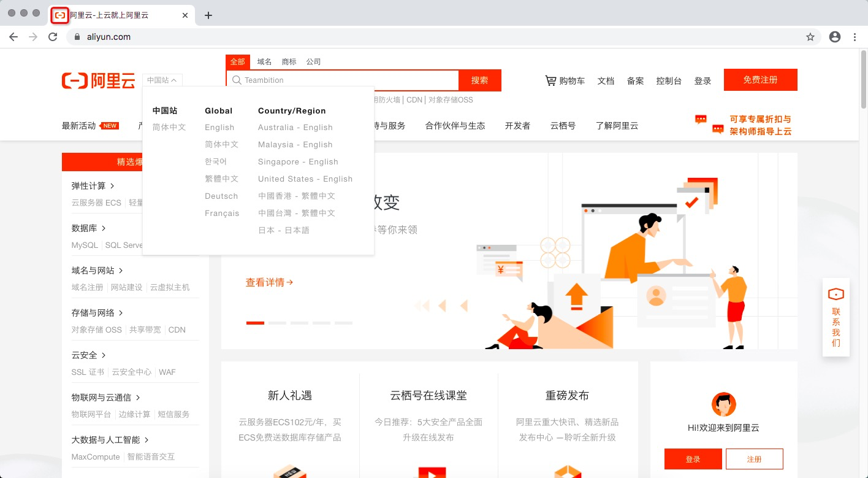
Task: Click the lock icon in the address bar
Action: click(x=77, y=37)
